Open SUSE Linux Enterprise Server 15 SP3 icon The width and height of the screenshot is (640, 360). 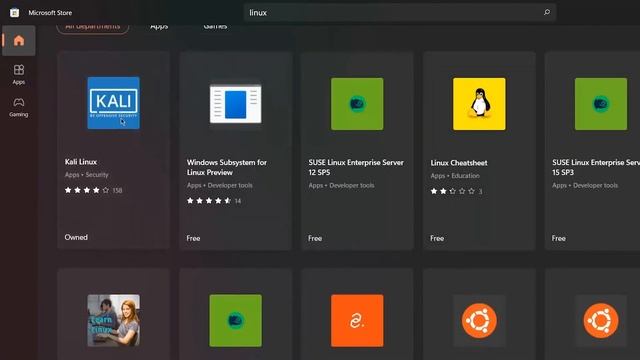[601, 104]
